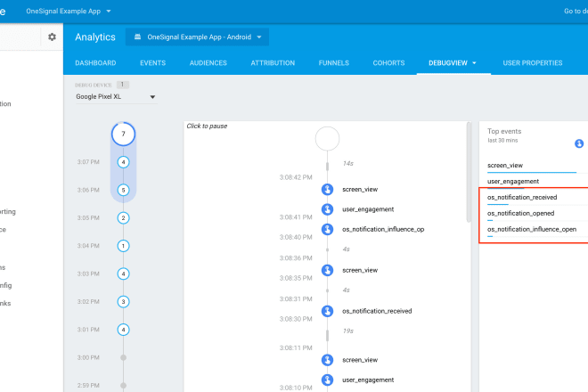Screen dimensions: 588x392
Task: Switch to the Funnels tab
Action: pyautogui.click(x=334, y=63)
